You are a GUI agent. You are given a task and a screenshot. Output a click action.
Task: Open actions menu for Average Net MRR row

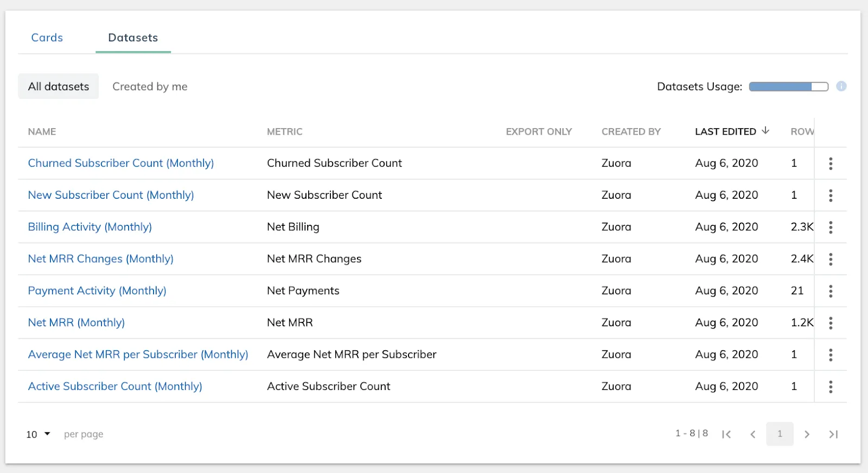[831, 355]
